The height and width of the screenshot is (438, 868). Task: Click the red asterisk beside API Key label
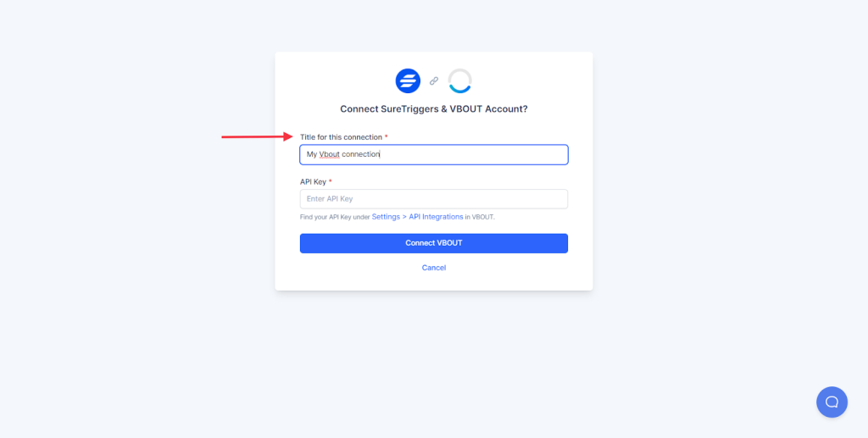pos(331,182)
